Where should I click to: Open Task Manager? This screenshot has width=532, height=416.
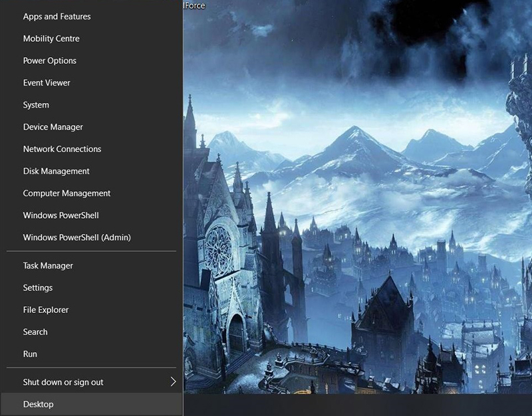[48, 266]
